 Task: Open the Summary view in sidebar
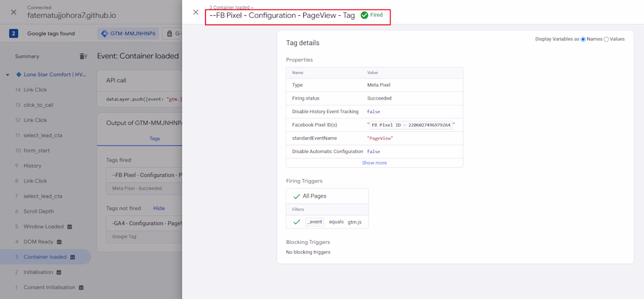[27, 56]
